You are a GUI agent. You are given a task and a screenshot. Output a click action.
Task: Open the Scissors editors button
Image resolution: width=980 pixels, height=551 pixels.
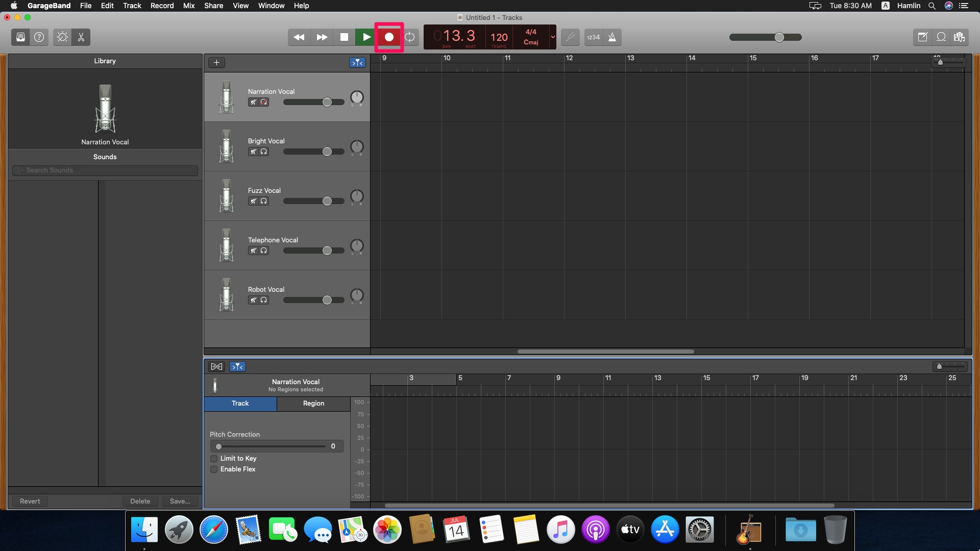click(81, 37)
